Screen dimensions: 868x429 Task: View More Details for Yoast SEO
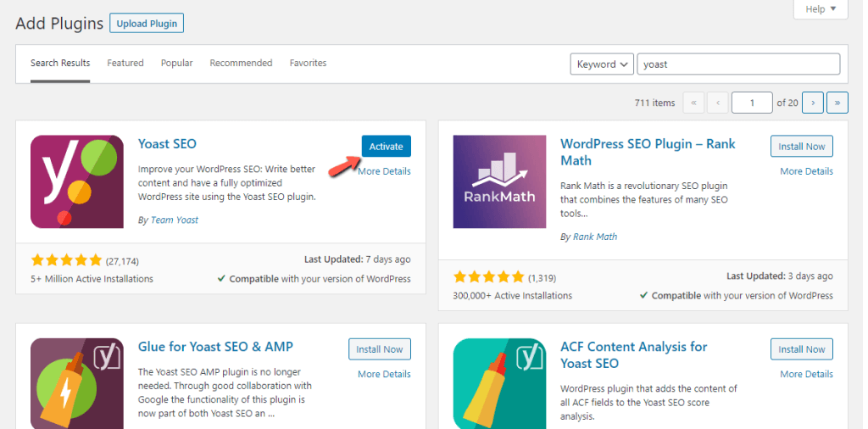[x=384, y=171]
